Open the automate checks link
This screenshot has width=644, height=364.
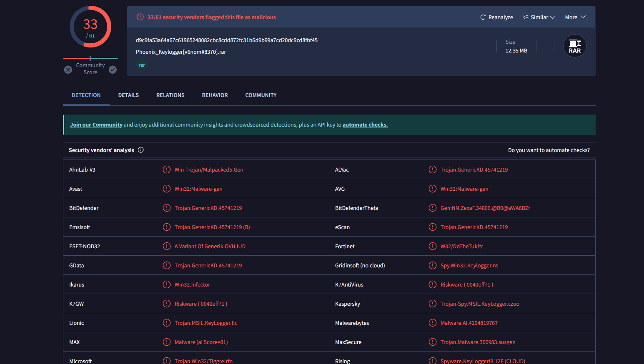[365, 125]
